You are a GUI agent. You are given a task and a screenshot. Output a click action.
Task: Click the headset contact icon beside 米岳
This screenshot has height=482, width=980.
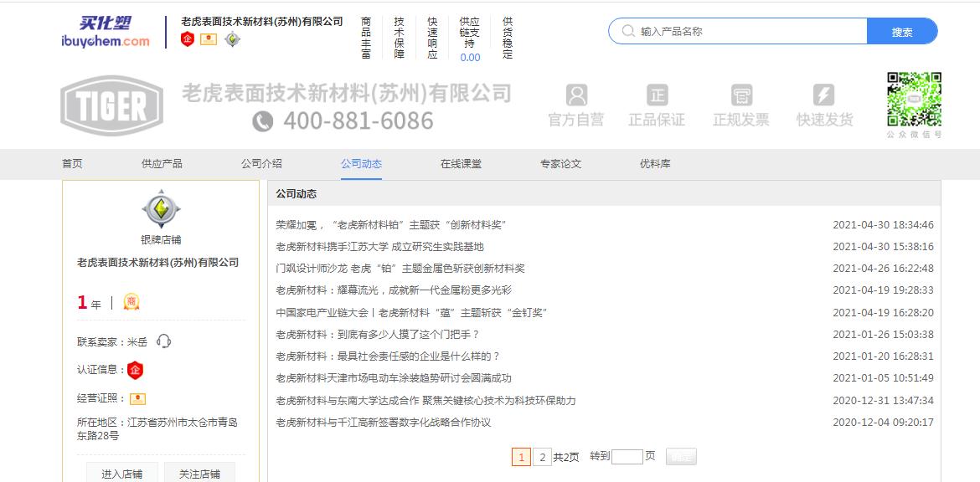tap(163, 341)
